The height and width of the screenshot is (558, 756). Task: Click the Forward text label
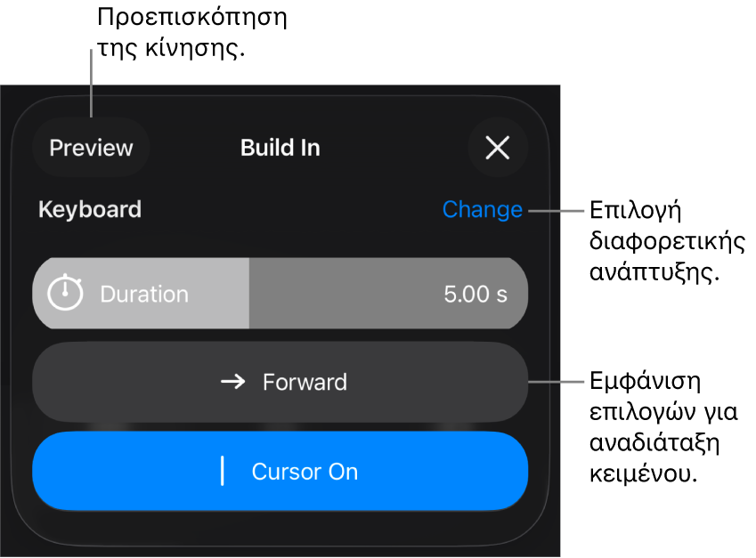(305, 383)
